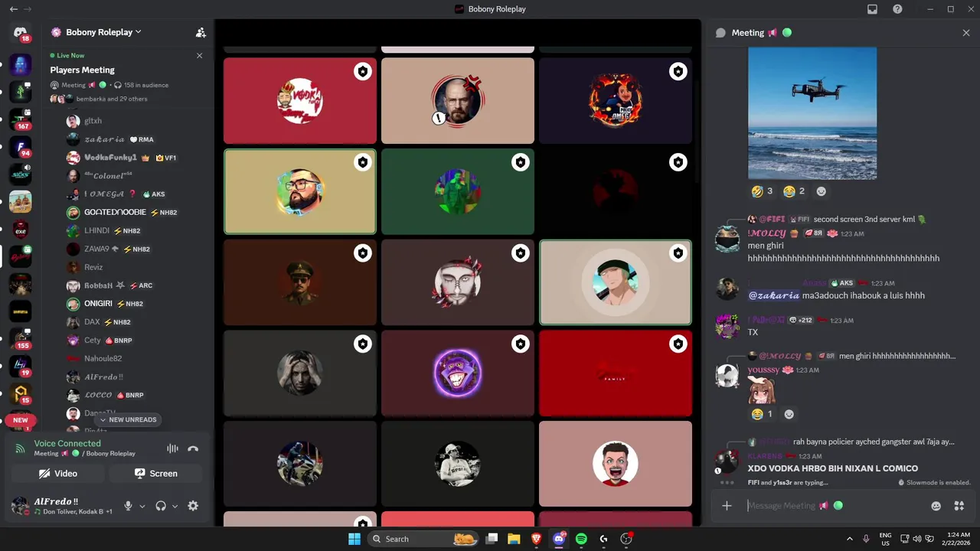The width and height of the screenshot is (980, 551).
Task: Open the server icon with the 167 badge
Action: pos(21,120)
